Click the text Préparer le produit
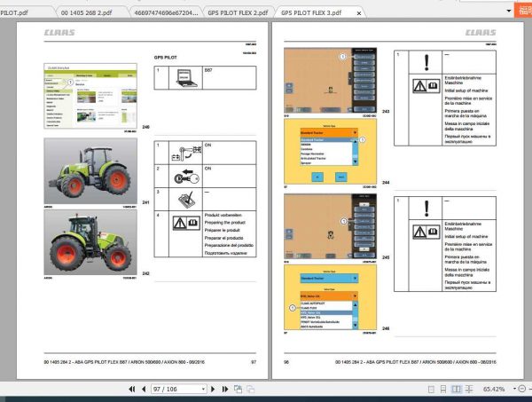Image resolution: width=532 pixels, height=402 pixels. (x=223, y=230)
